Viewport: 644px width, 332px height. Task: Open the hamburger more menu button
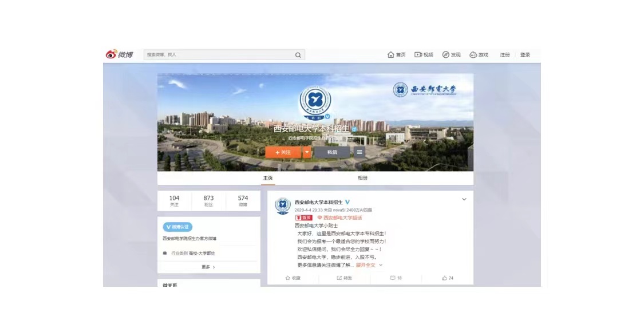tap(359, 152)
